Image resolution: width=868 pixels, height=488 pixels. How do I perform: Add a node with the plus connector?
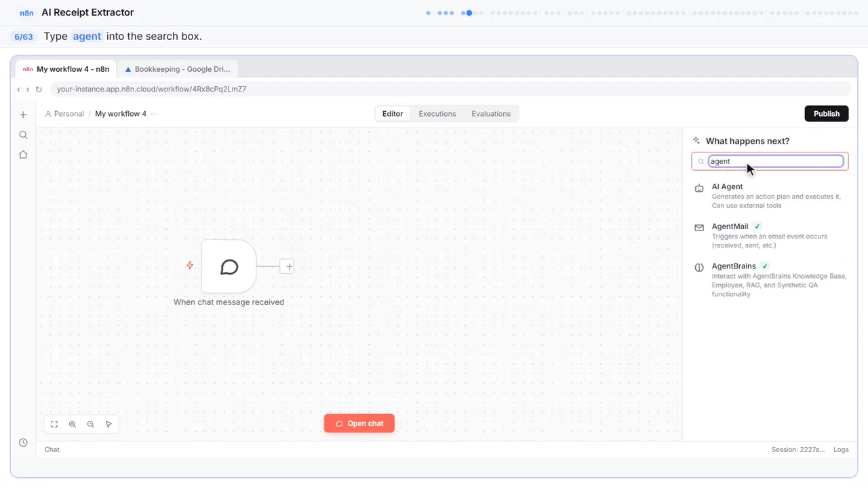(x=289, y=267)
